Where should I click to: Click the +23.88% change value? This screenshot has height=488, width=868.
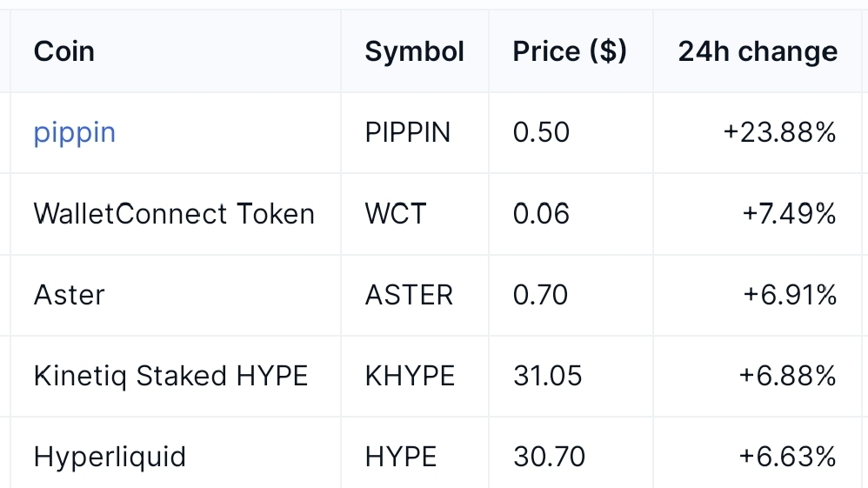pos(779,133)
